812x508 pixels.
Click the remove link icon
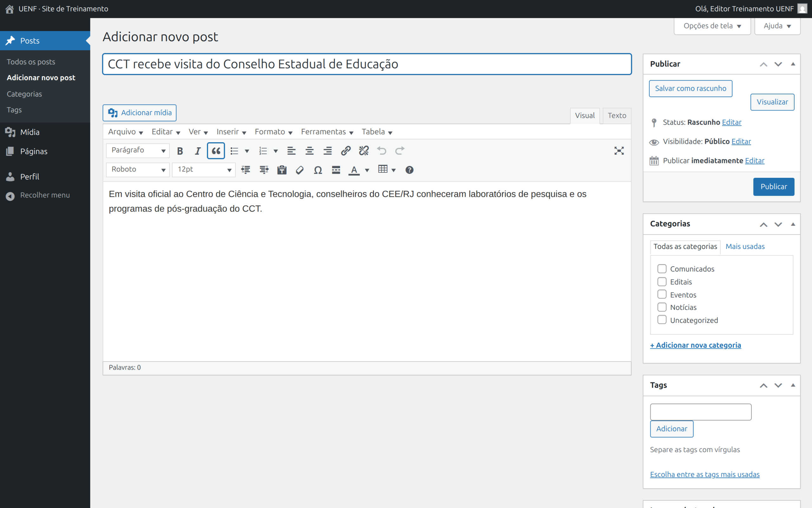pos(364,151)
